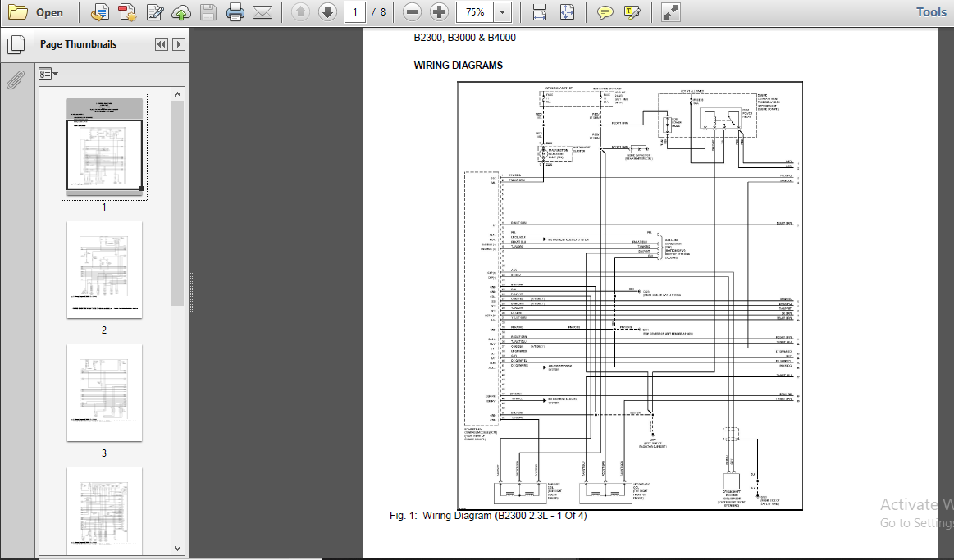Open the Tools pane
The height and width of the screenshot is (560, 954).
point(932,12)
